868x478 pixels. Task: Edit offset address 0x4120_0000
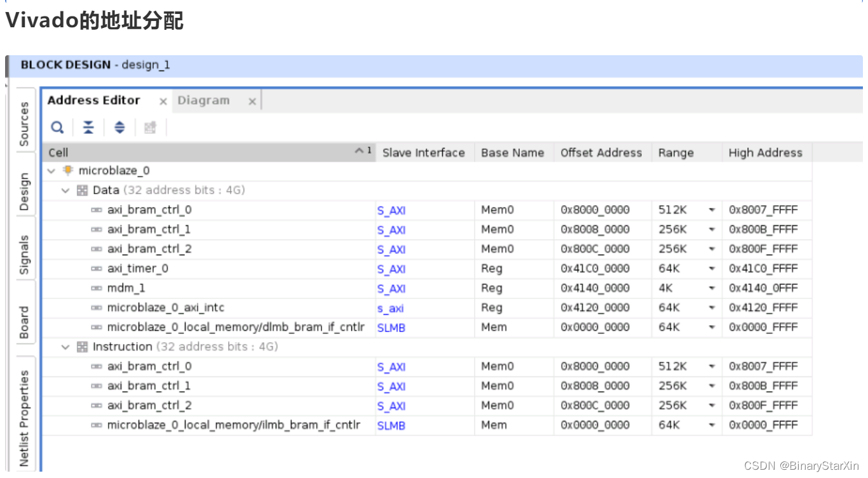(x=595, y=308)
